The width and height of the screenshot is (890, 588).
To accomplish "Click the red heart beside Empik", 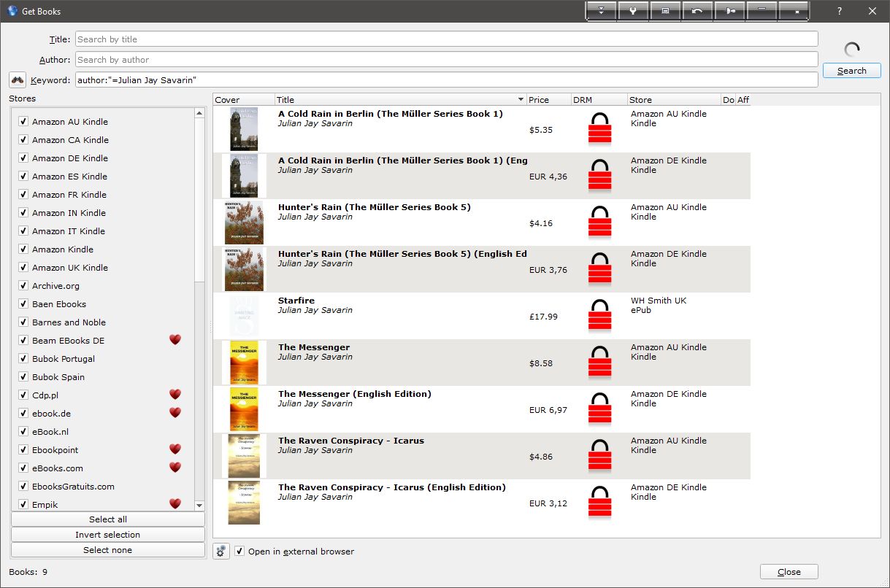I will point(174,503).
